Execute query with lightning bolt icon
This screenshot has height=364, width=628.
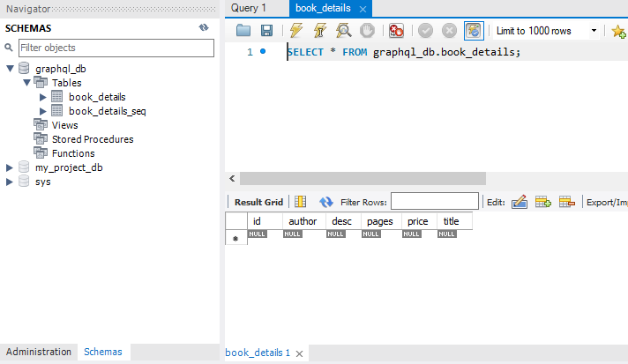pyautogui.click(x=296, y=30)
